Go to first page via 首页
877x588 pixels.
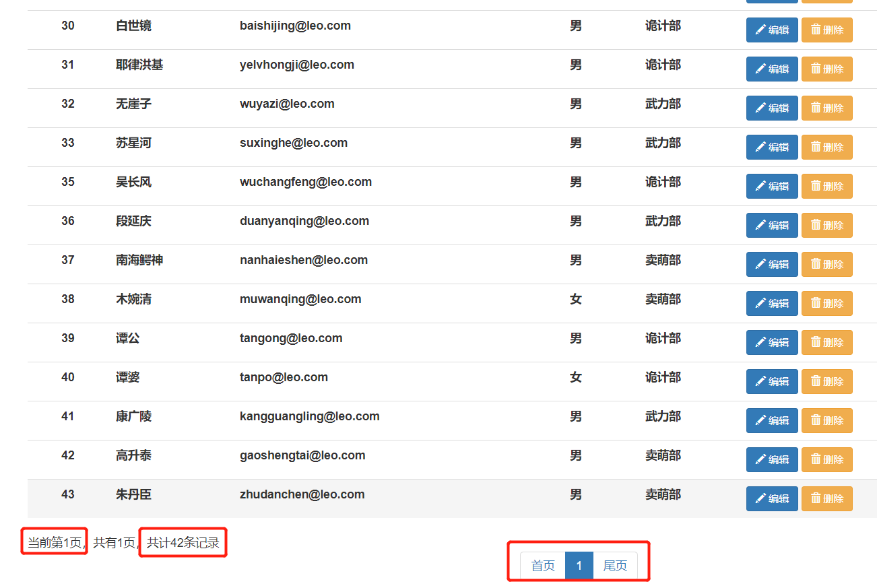point(543,565)
